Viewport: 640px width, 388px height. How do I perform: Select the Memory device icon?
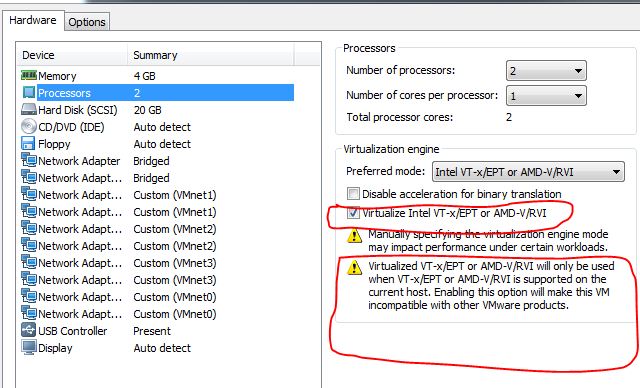(x=29, y=75)
